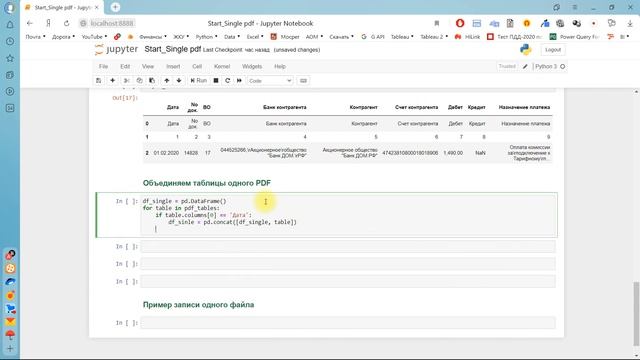
Task: Open the cell type Code dropdown
Action: click(x=270, y=81)
